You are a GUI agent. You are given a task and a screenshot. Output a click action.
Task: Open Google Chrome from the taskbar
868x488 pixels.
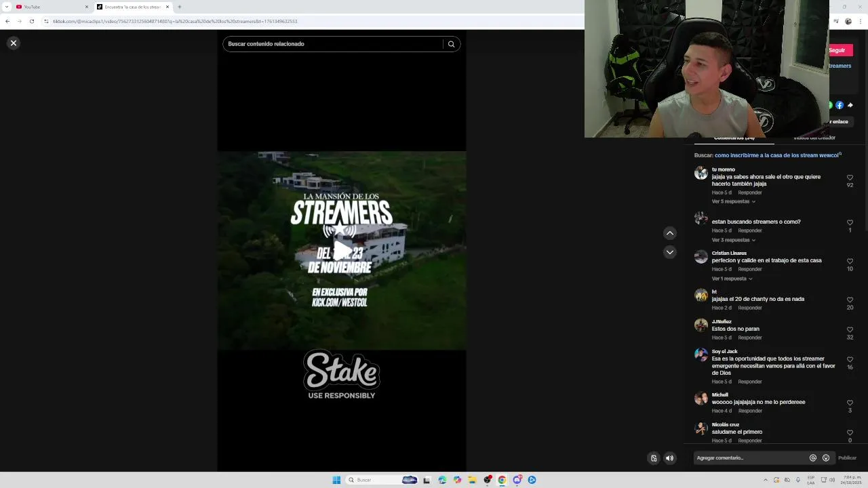[x=502, y=480]
